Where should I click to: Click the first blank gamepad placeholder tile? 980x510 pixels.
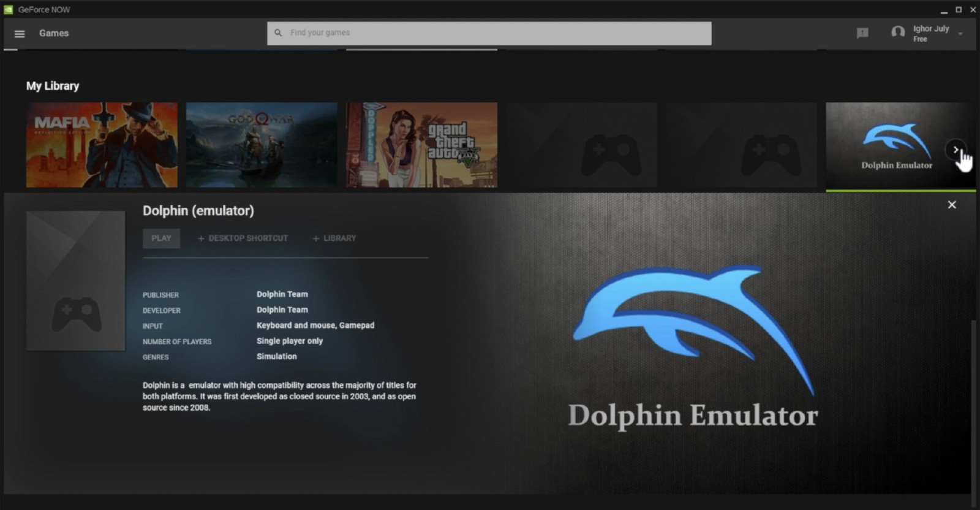pos(582,145)
